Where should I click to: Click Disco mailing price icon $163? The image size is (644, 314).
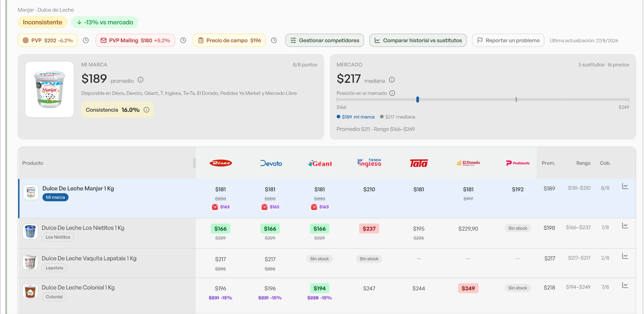point(215,207)
